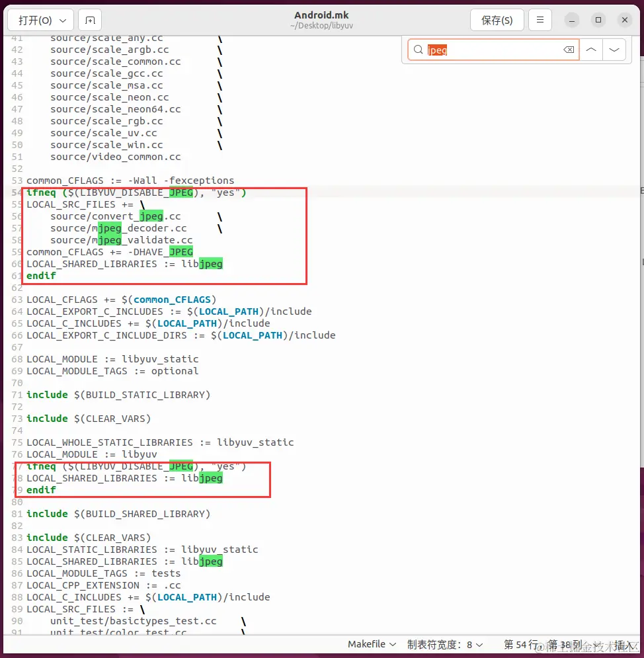Click the Android.mk title text

(x=321, y=15)
